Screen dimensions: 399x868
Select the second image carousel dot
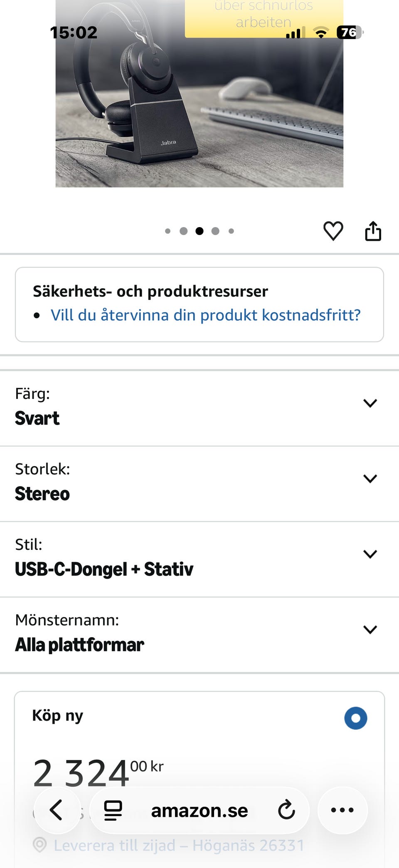183,231
